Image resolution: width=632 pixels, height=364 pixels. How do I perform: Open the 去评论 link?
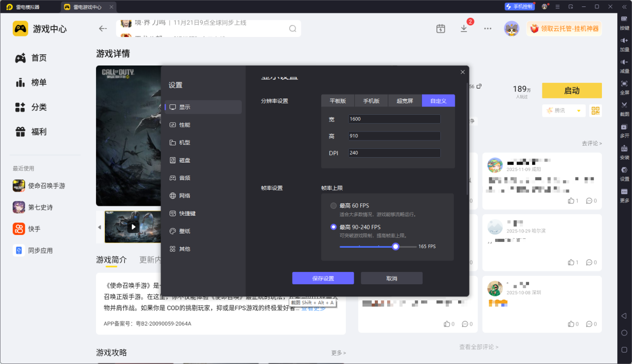pyautogui.click(x=592, y=143)
